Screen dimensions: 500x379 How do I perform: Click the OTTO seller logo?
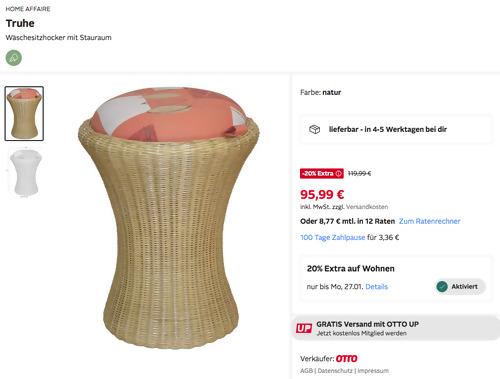pos(346,359)
